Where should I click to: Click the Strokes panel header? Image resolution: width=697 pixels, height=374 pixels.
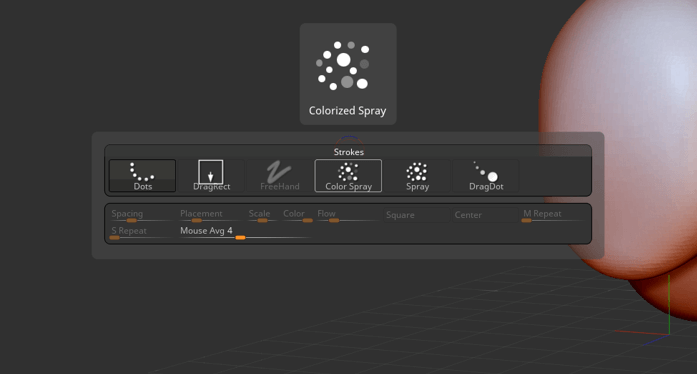[x=348, y=152]
